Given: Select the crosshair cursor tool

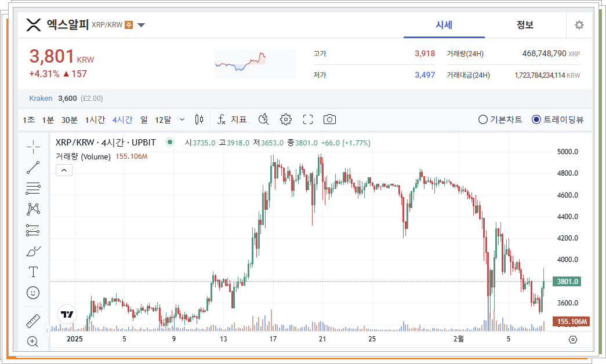Looking at the screenshot, I should 33,147.
